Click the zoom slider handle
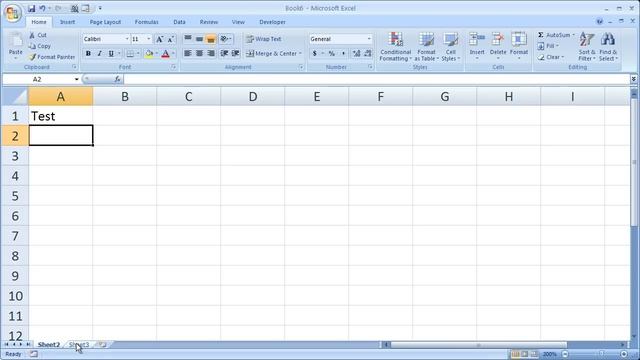The image size is (640, 360). [601, 354]
